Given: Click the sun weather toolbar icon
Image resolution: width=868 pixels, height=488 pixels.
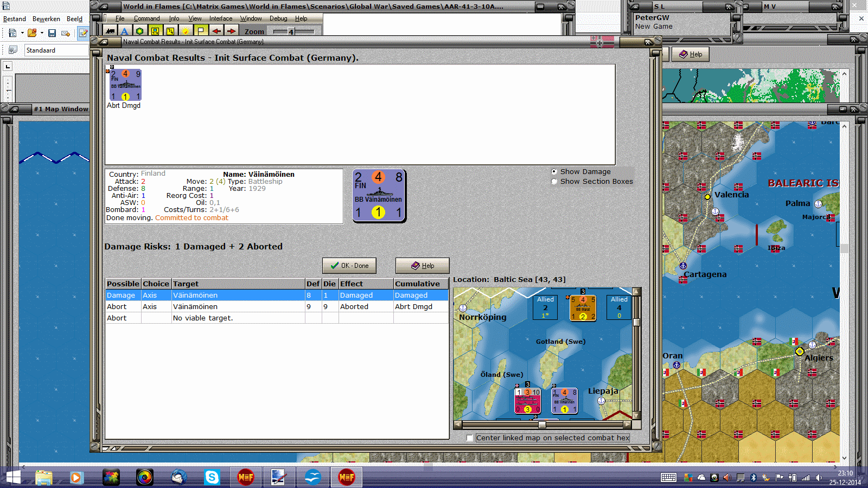Looking at the screenshot, I should point(186,31).
